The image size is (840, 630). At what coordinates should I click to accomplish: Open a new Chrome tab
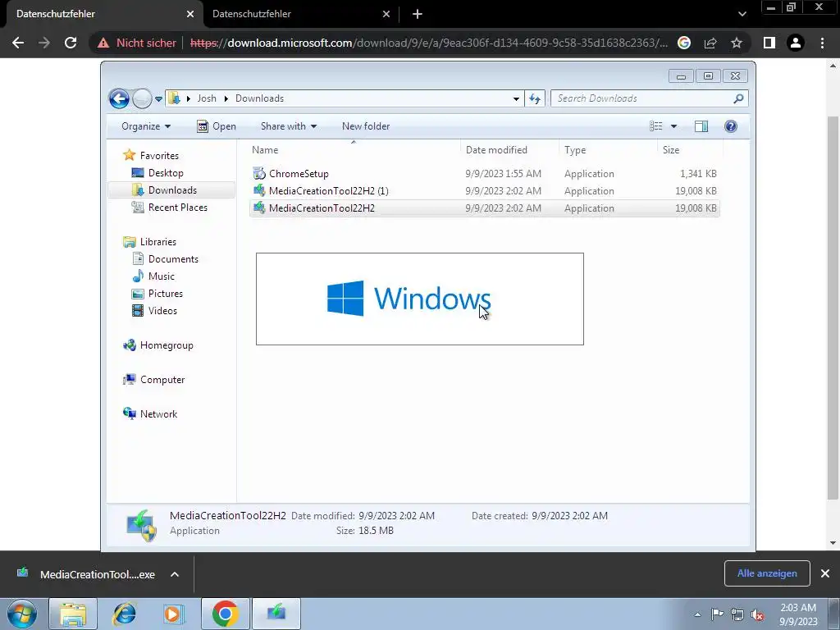(x=418, y=14)
